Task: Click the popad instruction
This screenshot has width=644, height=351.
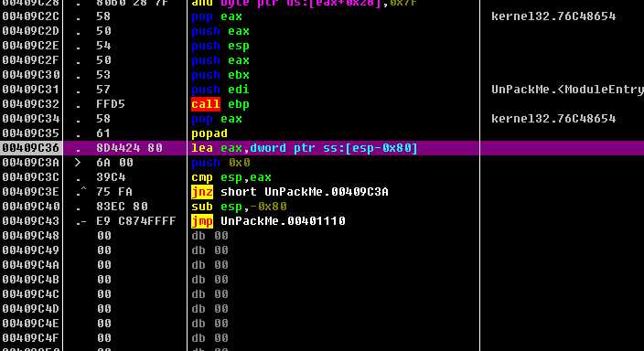Action: point(209,133)
